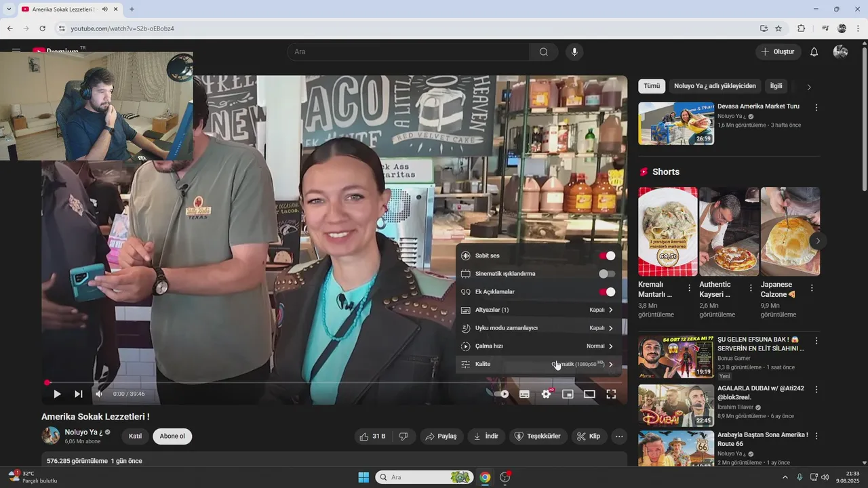Click the YouTube search field

[408, 52]
